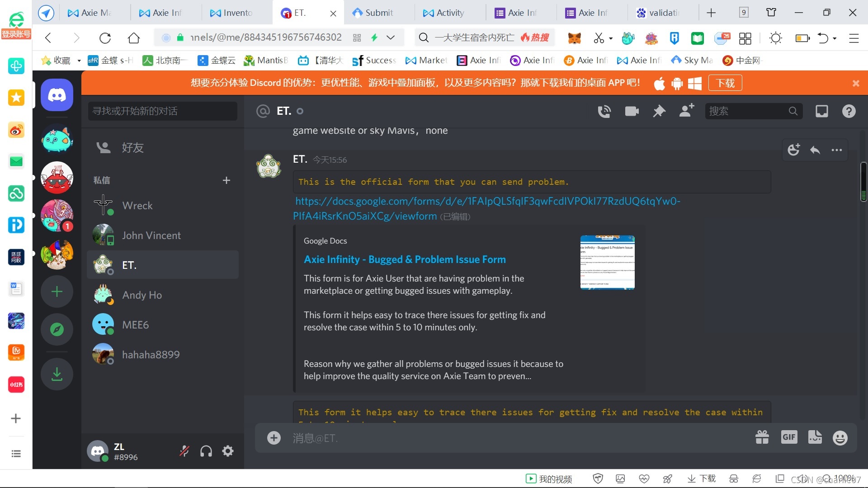Expand the 收藏 bookmarks dropdown arrow
The image size is (868, 488).
[x=79, y=61]
